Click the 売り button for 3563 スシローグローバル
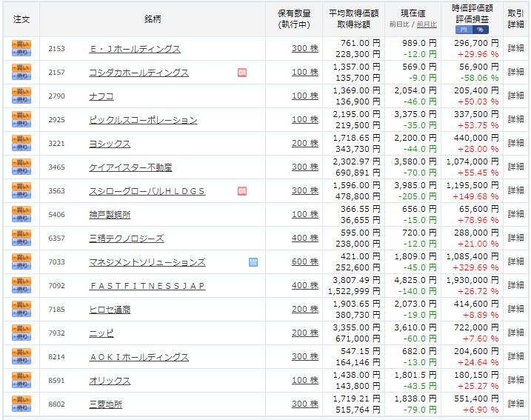531x420 pixels. [x=21, y=195]
